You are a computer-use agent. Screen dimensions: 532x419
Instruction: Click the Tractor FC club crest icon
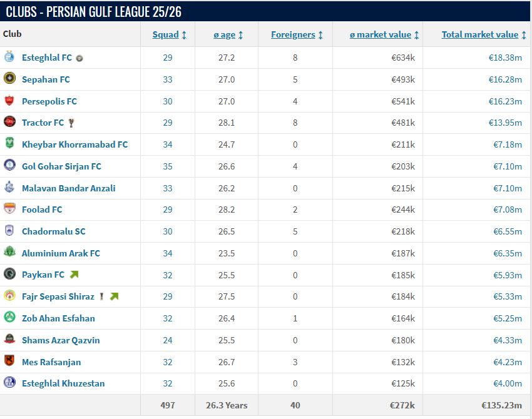[x=9, y=122]
